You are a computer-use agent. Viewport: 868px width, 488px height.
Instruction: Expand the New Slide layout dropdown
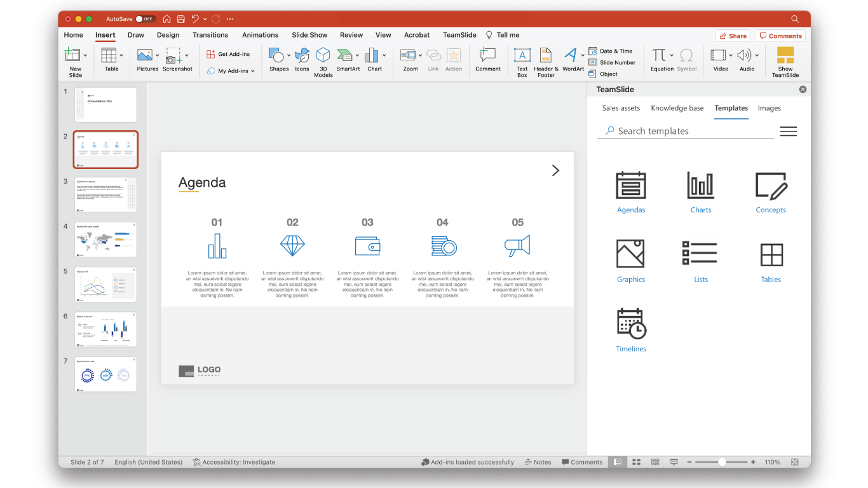click(85, 55)
